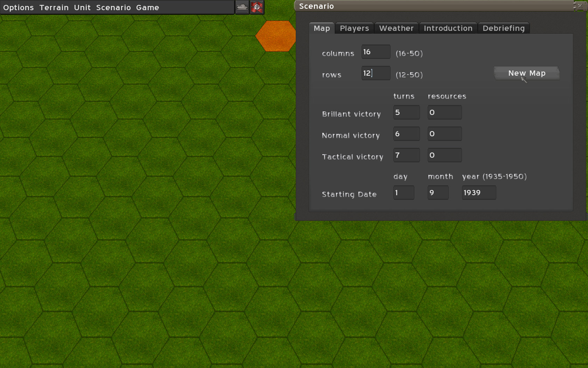This screenshot has height=368, width=588.
Task: Focus the rows input field
Action: (x=376, y=73)
